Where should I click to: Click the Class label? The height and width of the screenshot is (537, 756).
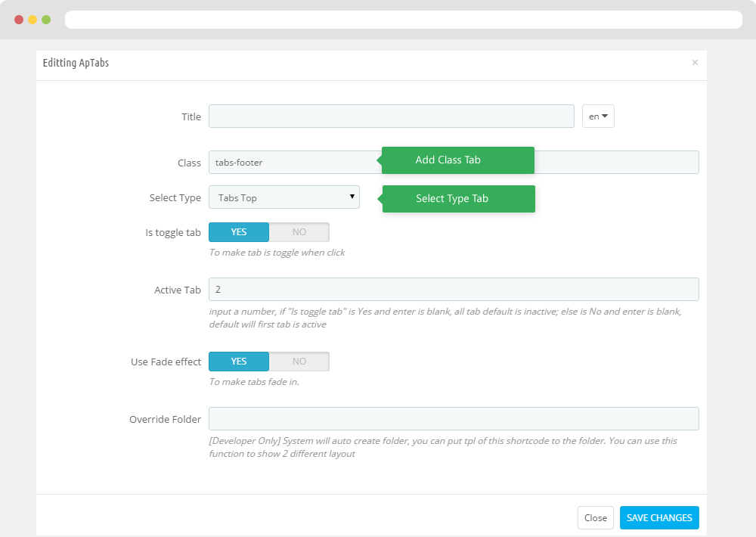189,163
